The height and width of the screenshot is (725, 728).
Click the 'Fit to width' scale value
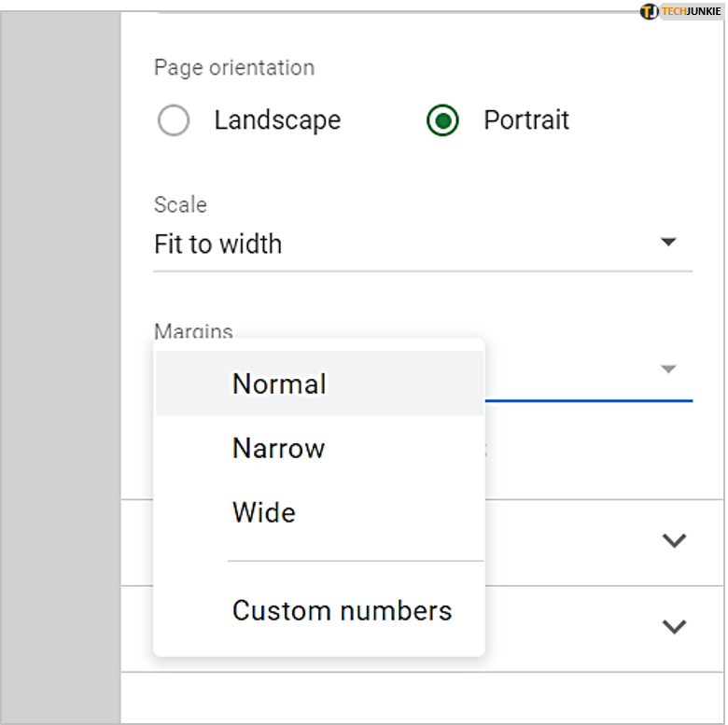(218, 244)
